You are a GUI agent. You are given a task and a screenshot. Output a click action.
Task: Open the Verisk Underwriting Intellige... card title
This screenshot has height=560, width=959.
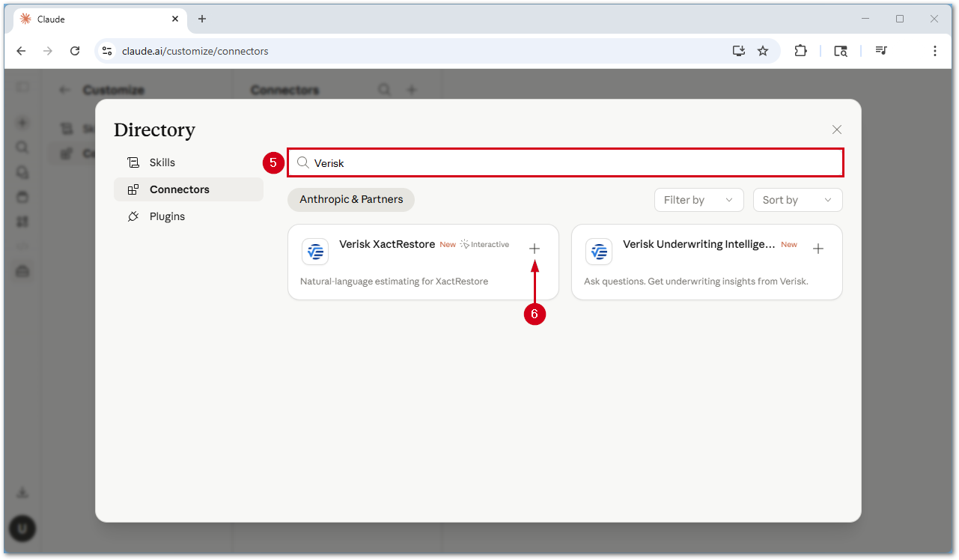pyautogui.click(x=699, y=244)
